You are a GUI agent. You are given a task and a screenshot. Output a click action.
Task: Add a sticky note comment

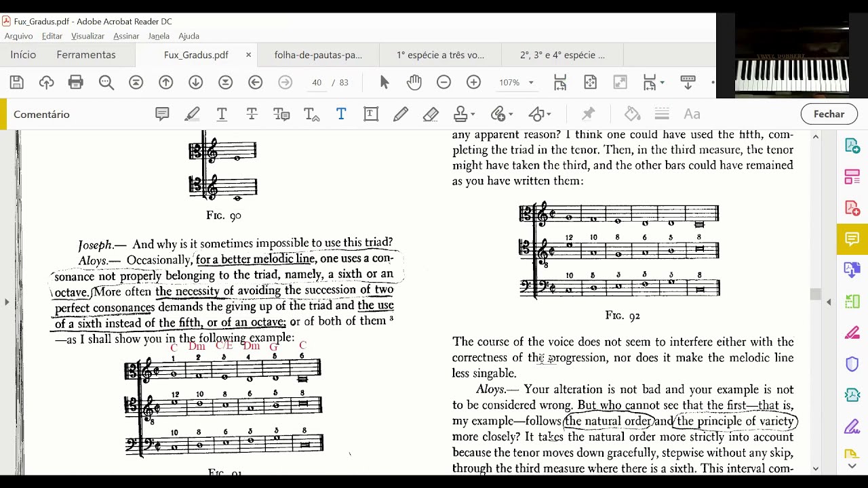pos(162,114)
